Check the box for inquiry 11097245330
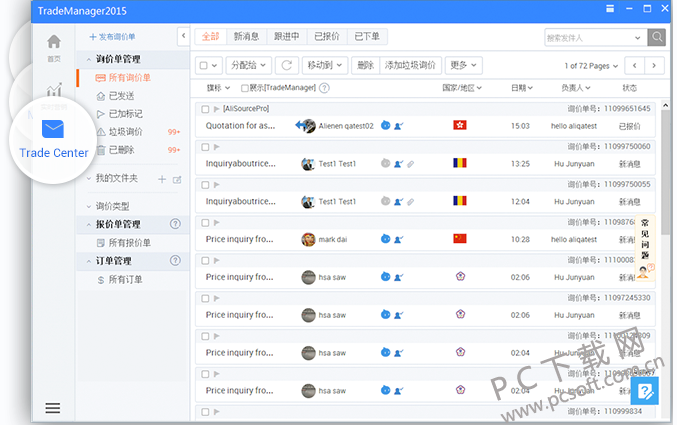677x425 pixels. coord(205,298)
